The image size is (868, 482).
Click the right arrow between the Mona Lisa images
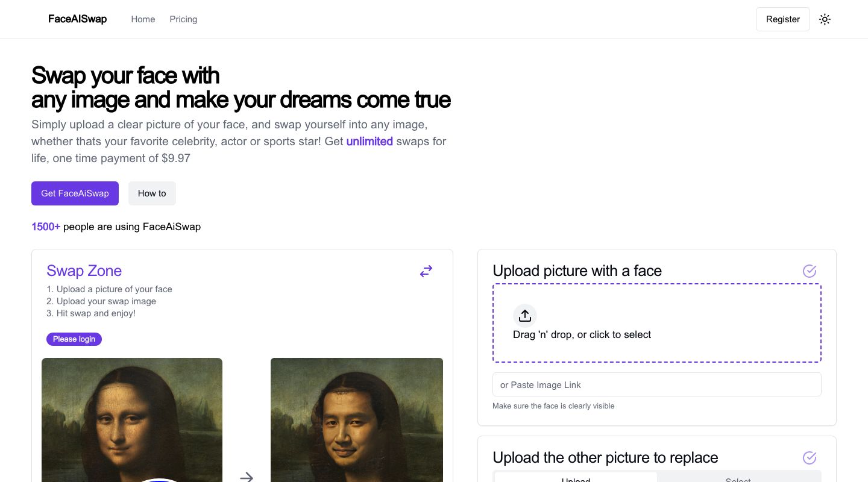pos(247,477)
